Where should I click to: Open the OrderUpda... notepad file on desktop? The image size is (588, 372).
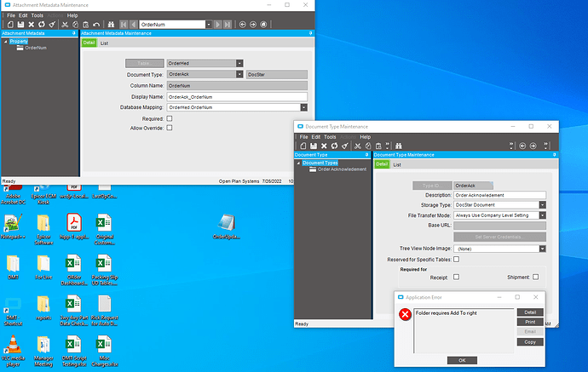coord(226,226)
